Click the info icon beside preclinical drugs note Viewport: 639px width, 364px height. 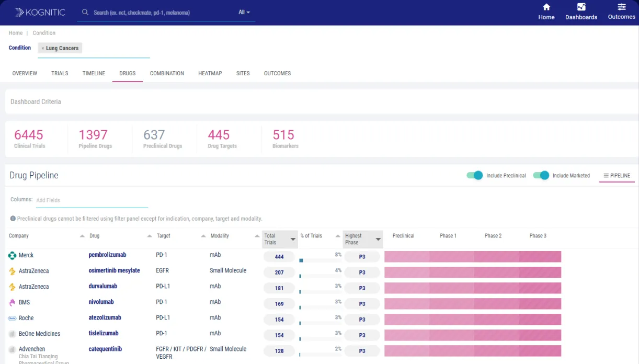[x=13, y=219]
